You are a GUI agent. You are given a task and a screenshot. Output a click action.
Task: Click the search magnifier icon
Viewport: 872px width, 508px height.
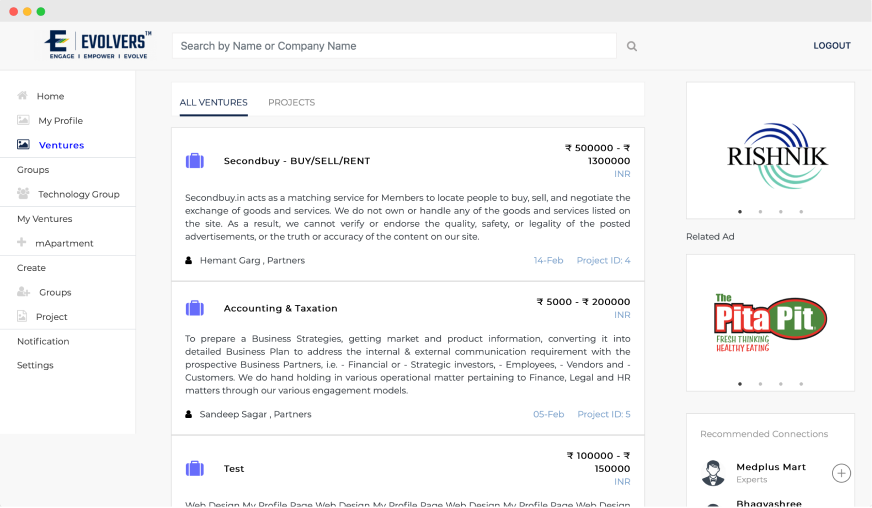click(x=632, y=46)
